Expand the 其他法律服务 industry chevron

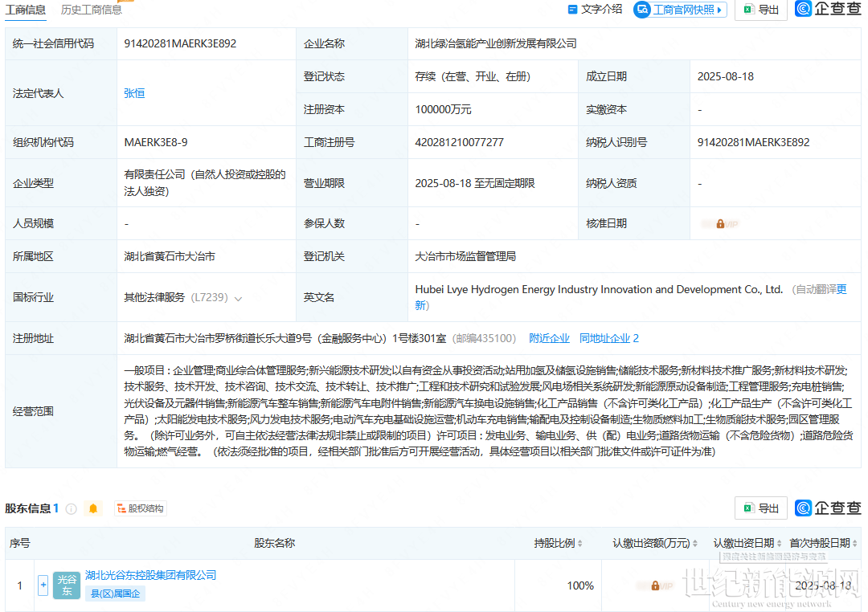tap(238, 298)
